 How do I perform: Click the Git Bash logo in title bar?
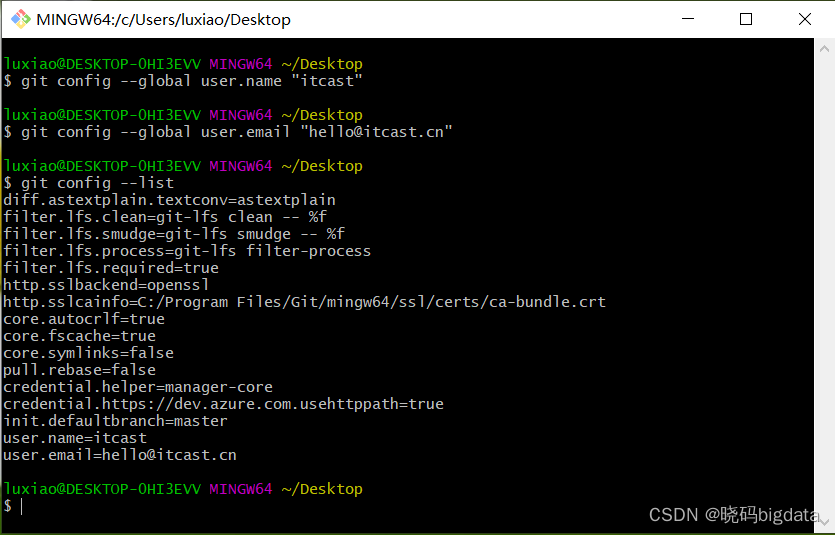tap(20, 19)
